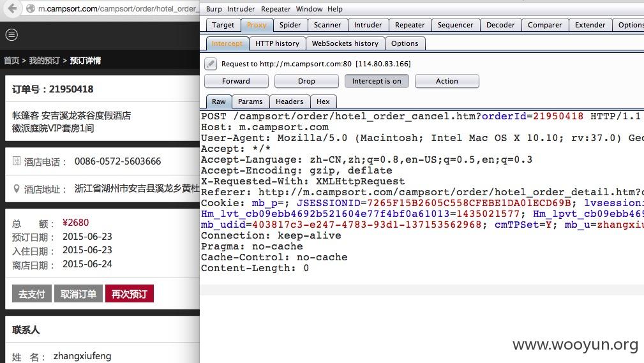Click the pencil edit icon beside Request target
The image size is (644, 363).
[210, 64]
